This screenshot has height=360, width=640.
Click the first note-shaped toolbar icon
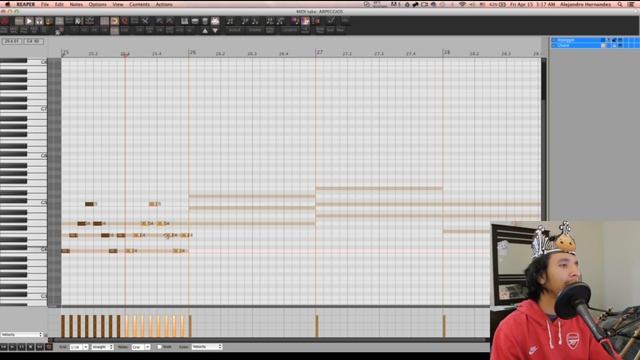point(230,21)
